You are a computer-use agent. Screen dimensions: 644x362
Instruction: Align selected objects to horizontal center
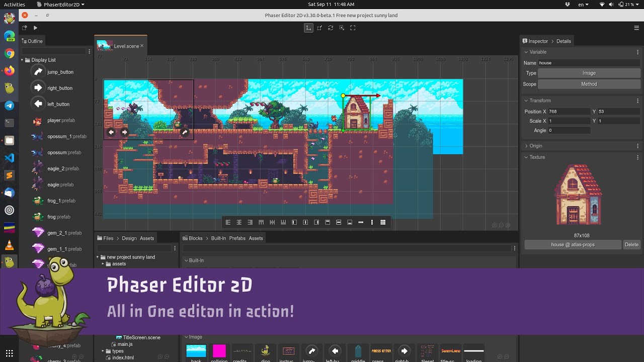(x=239, y=222)
